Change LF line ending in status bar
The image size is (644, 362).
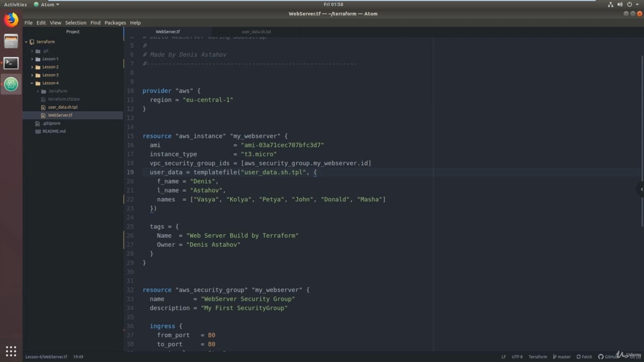pos(504,356)
